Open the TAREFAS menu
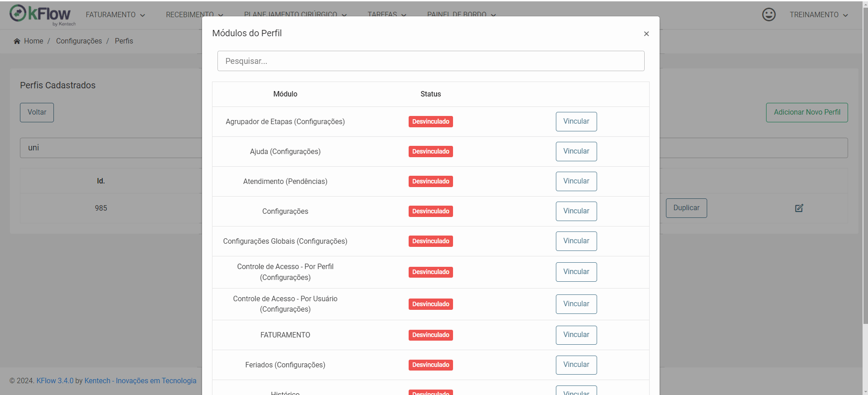This screenshot has width=868, height=395. 387,14
